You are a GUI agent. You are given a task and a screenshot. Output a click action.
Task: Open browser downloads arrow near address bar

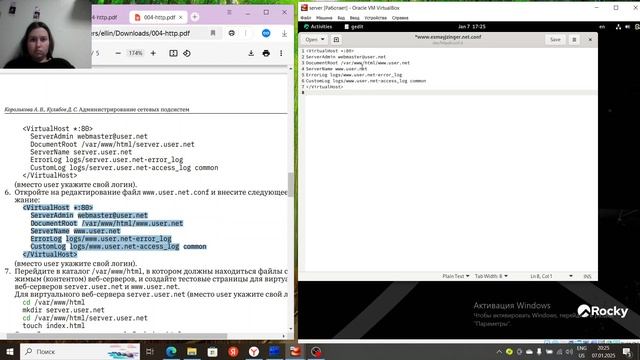point(284,33)
